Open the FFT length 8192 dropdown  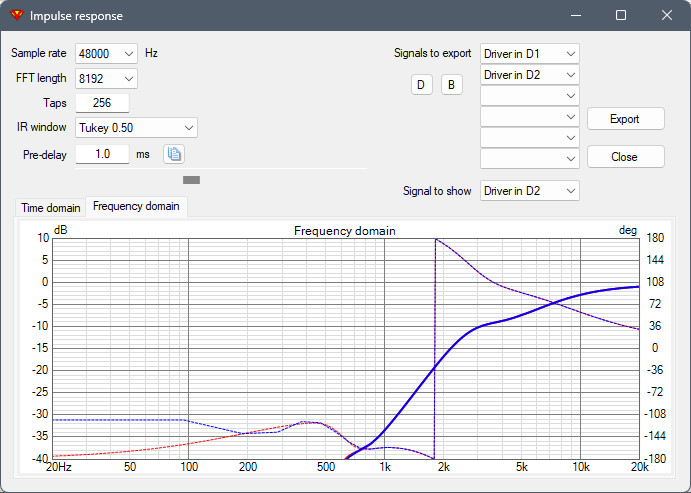(x=106, y=79)
